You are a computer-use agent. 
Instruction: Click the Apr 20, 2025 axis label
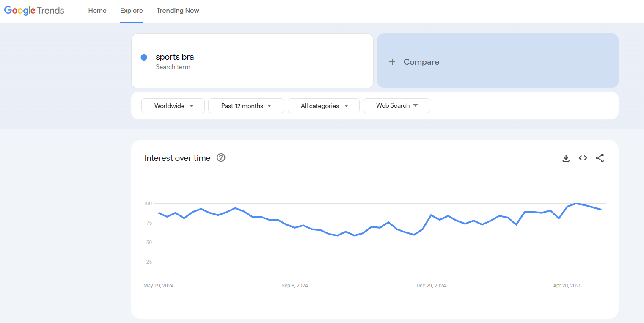coord(567,286)
